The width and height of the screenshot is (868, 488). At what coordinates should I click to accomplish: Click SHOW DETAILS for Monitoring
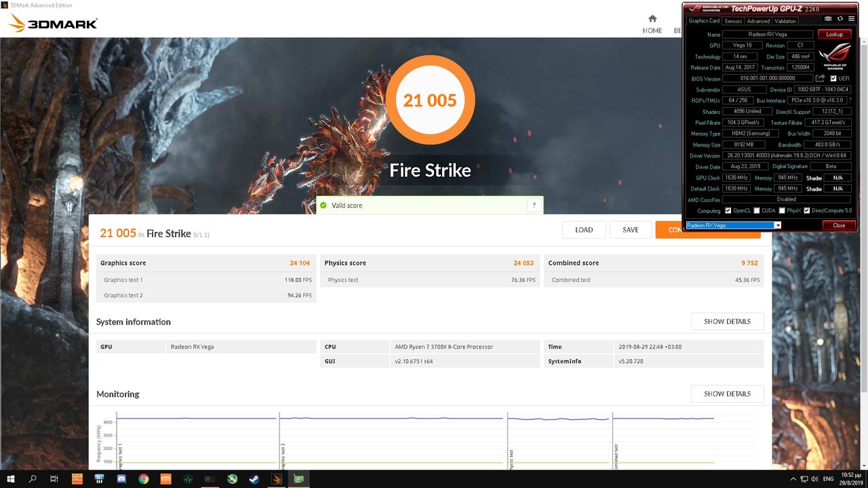point(728,394)
